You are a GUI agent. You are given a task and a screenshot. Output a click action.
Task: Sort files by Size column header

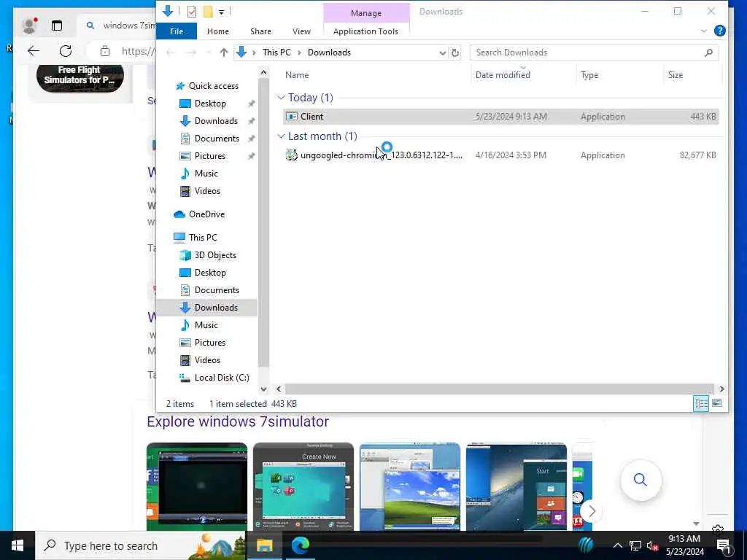[x=675, y=75]
